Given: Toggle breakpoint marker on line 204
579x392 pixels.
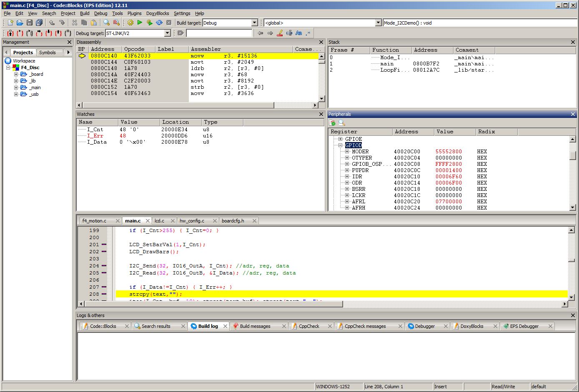Looking at the screenshot, I should point(104,266).
